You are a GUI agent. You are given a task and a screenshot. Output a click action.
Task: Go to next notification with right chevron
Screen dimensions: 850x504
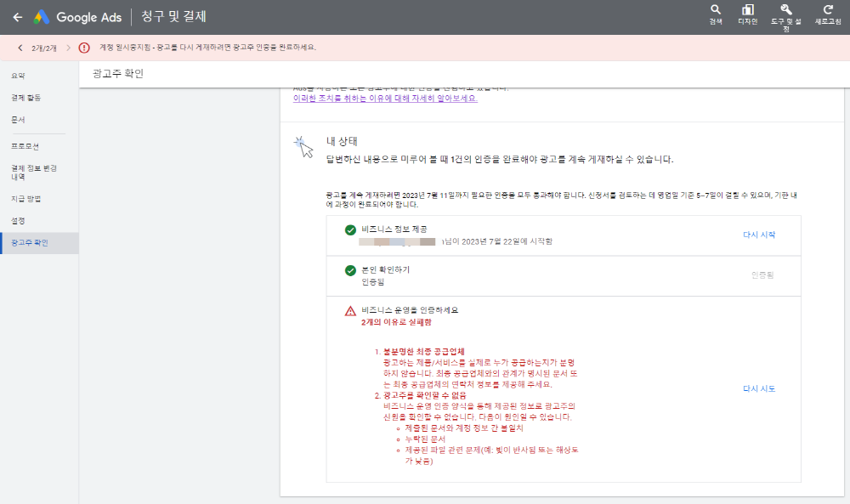68,48
